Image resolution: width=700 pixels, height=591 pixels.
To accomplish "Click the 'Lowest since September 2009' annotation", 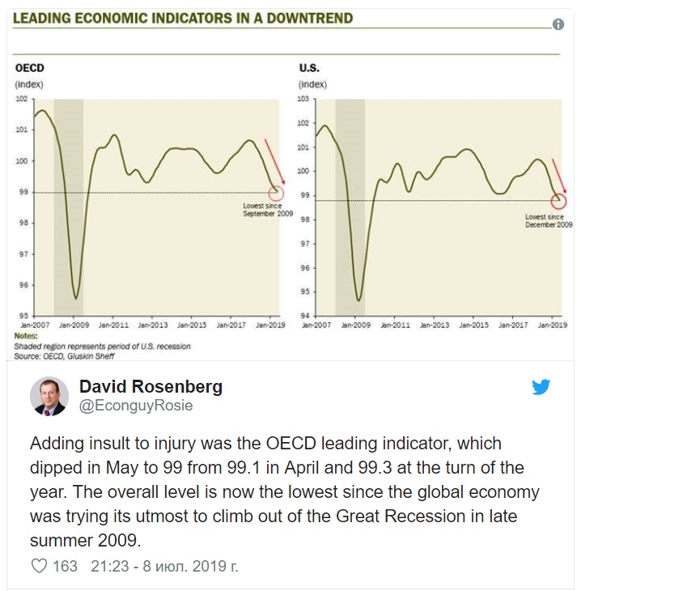I will 268,210.
